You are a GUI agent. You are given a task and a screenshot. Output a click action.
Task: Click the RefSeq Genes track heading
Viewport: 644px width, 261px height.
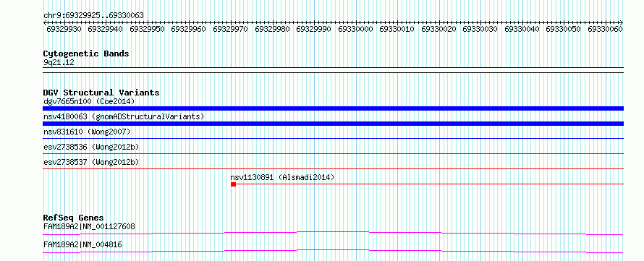click(x=74, y=218)
